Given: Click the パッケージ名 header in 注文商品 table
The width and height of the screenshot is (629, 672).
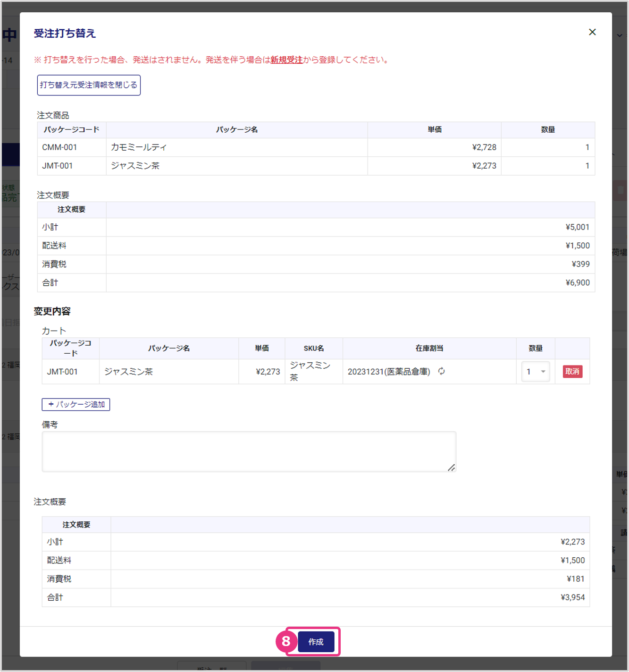Looking at the screenshot, I should (236, 130).
